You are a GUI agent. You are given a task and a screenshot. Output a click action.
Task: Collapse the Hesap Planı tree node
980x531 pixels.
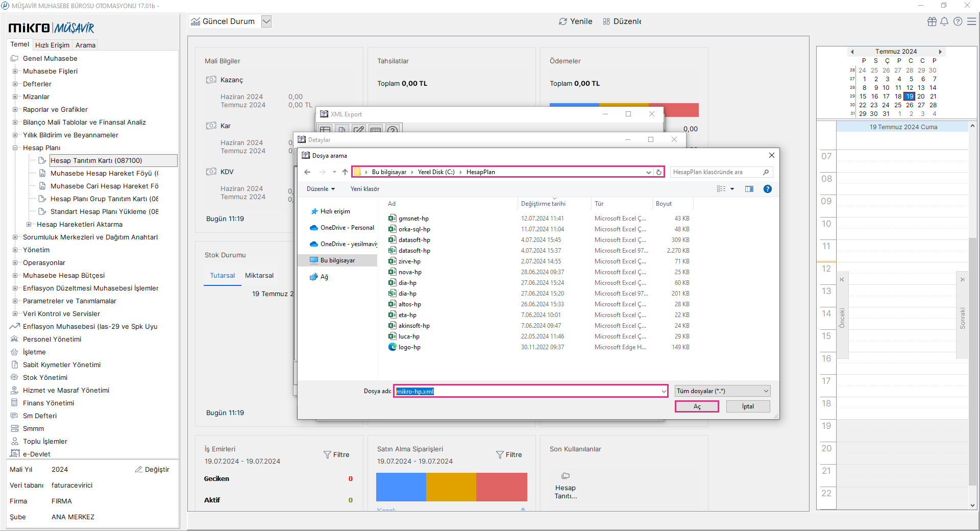[x=15, y=148]
